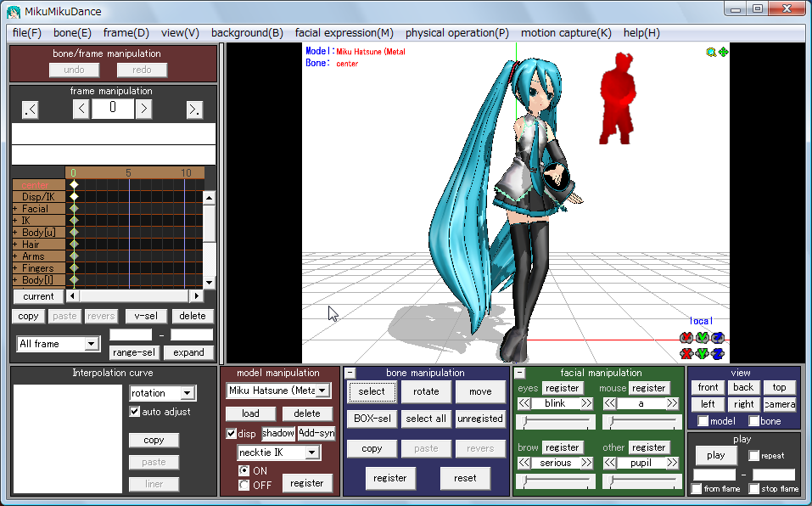Image resolution: width=812 pixels, height=506 pixels.
Task: Click the blue Z rotation axis icon
Action: [718, 338]
